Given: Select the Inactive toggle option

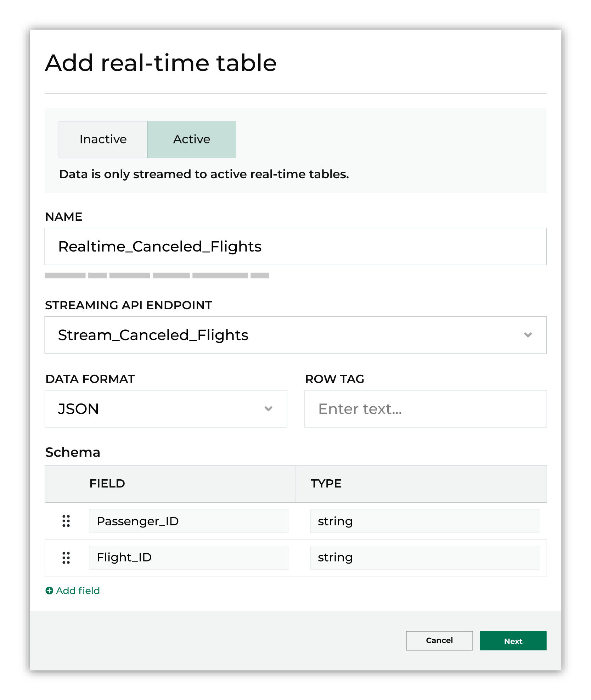Looking at the screenshot, I should (103, 139).
